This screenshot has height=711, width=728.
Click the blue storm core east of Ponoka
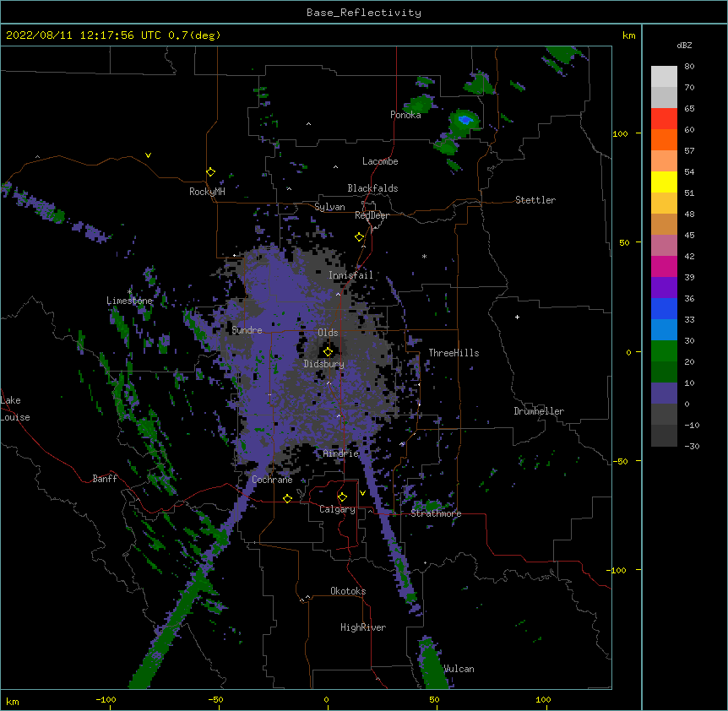tap(465, 120)
